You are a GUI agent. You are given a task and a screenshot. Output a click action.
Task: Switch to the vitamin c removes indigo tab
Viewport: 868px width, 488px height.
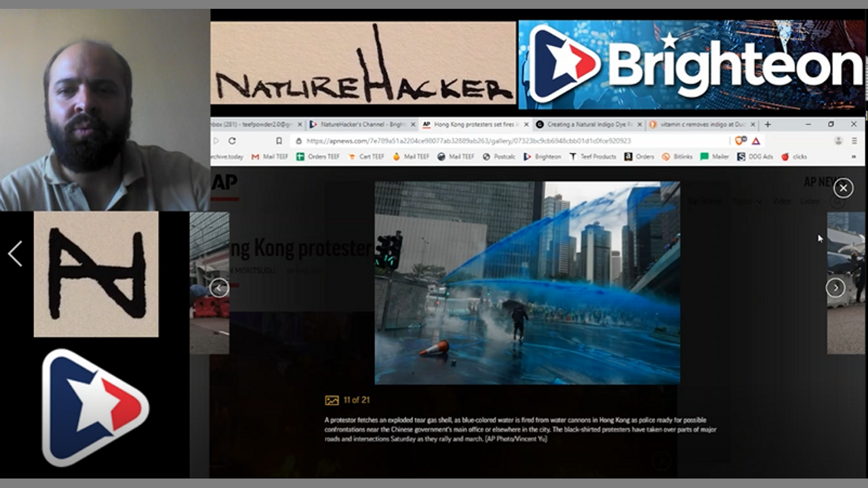(697, 125)
